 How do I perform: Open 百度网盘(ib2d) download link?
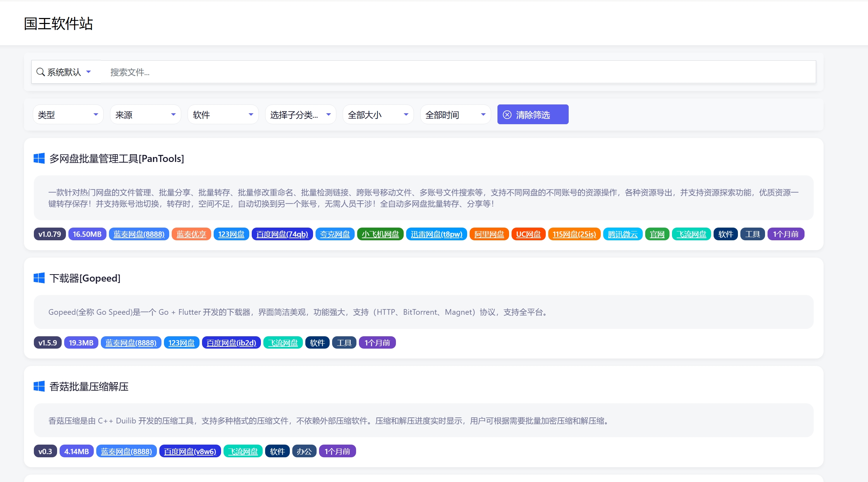tap(231, 343)
